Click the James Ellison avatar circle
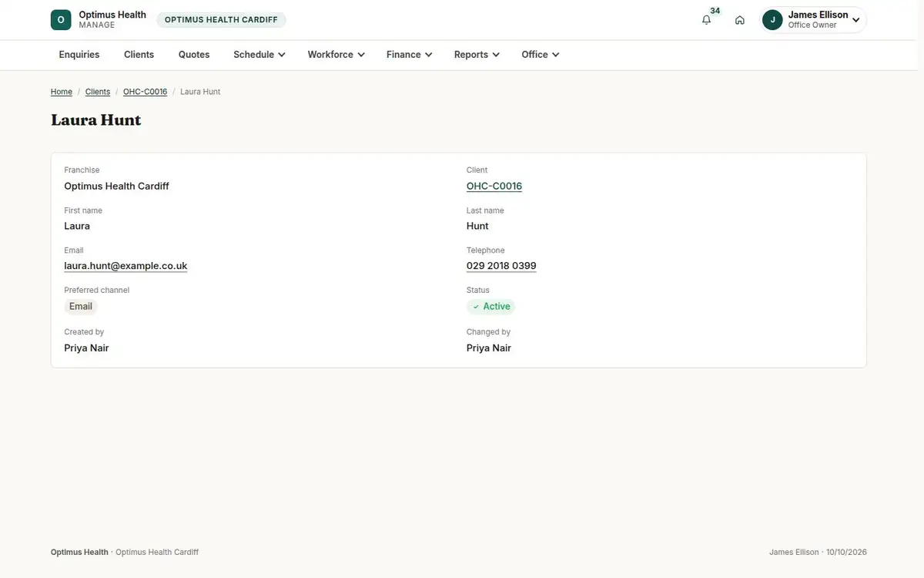 (772, 20)
